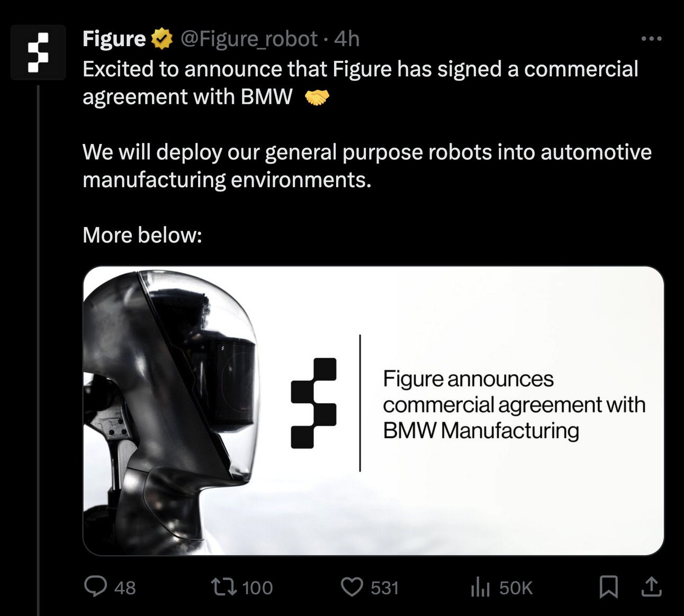The image size is (684, 616).
Task: Open the share icon on the tweet
Action: pyautogui.click(x=652, y=587)
